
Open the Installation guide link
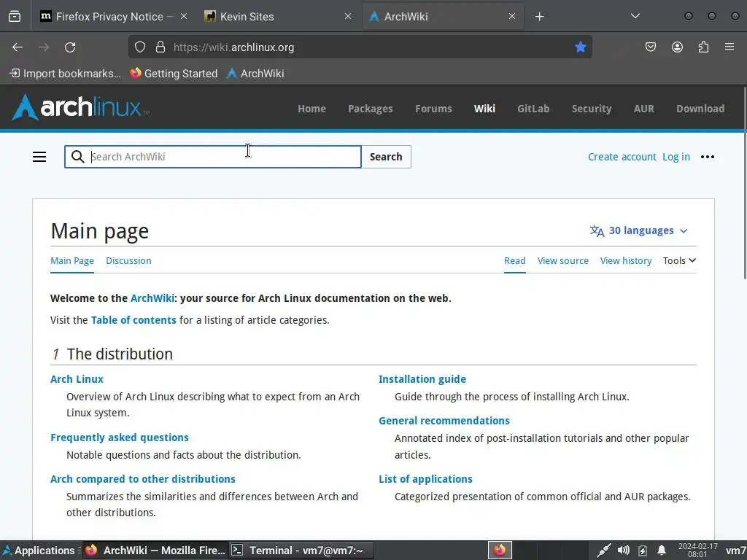point(422,379)
